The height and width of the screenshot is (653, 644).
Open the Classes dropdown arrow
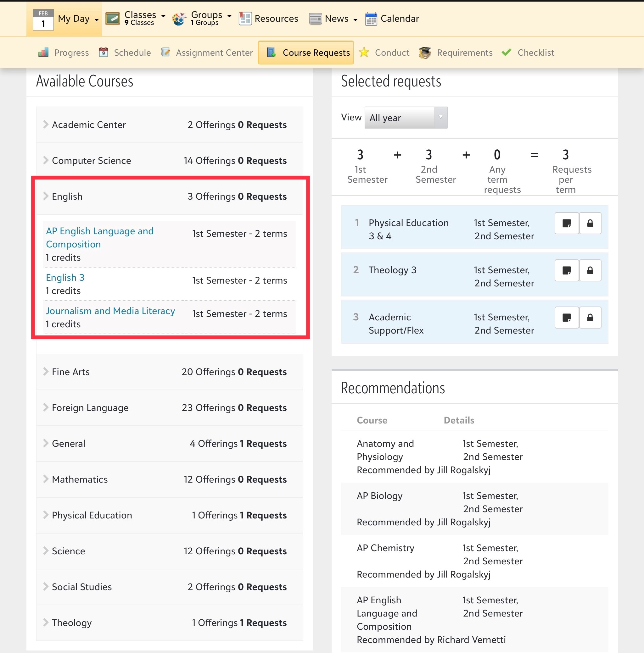coord(163,16)
